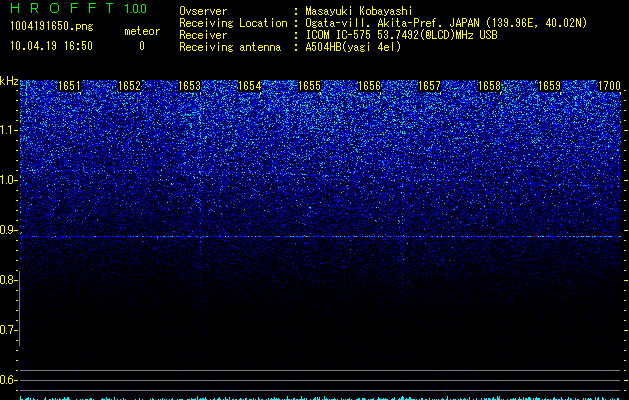Click the version number 1.00
The image size is (629, 400).
point(135,9)
